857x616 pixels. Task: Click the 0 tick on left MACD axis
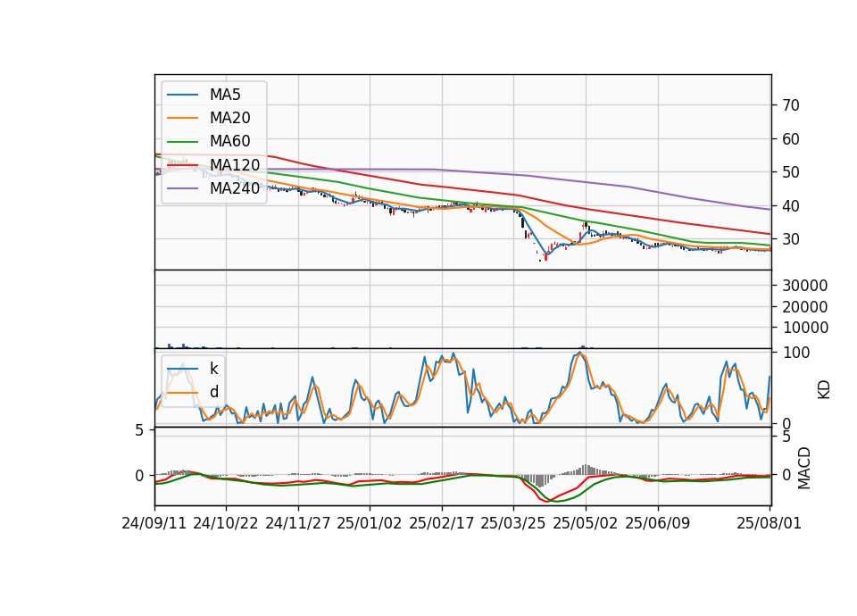pyautogui.click(x=139, y=476)
